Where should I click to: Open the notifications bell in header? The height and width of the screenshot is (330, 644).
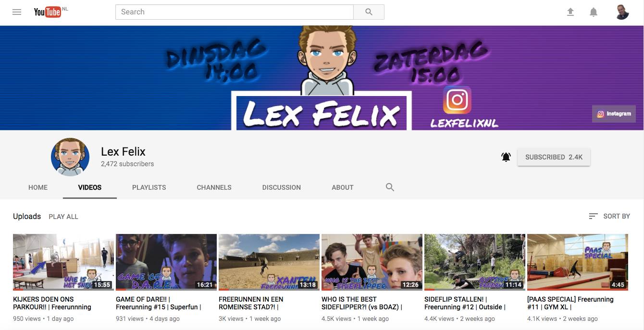tap(594, 12)
